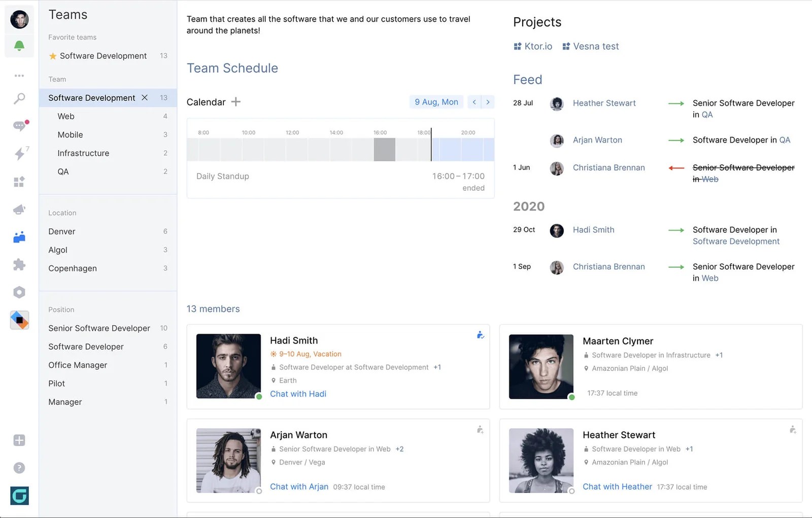Click Chat with Hadi link
812x518 pixels.
point(298,394)
